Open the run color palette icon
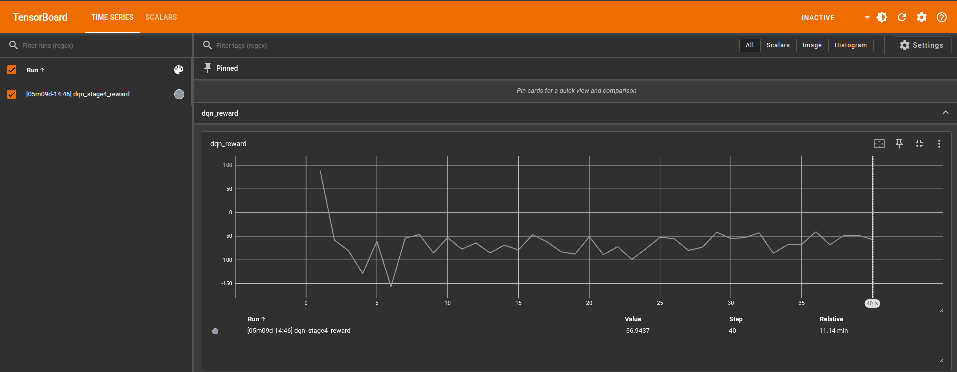The height and width of the screenshot is (372, 957). pos(178,70)
